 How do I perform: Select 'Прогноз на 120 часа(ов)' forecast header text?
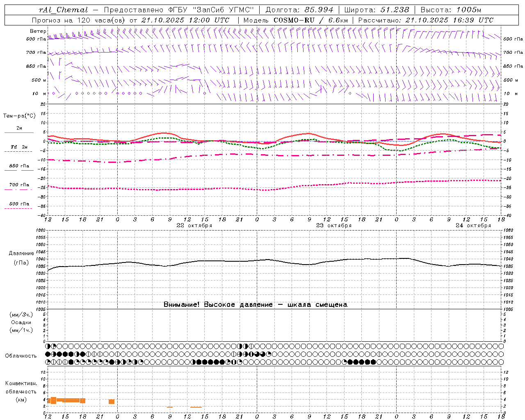click(79, 20)
